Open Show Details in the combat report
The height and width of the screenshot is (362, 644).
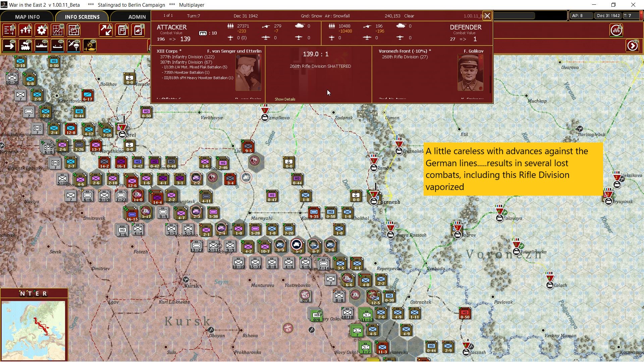point(284,99)
